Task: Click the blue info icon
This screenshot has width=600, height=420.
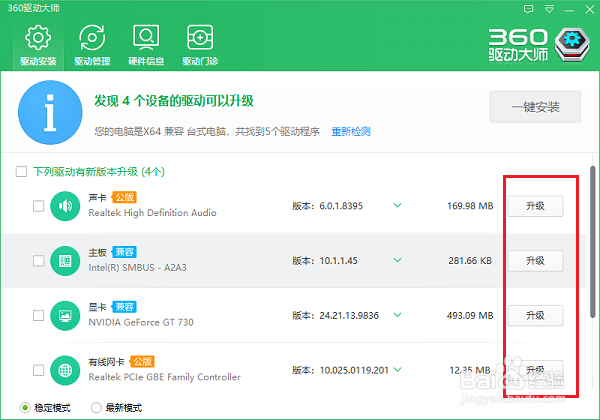Action: pyautogui.click(x=50, y=112)
